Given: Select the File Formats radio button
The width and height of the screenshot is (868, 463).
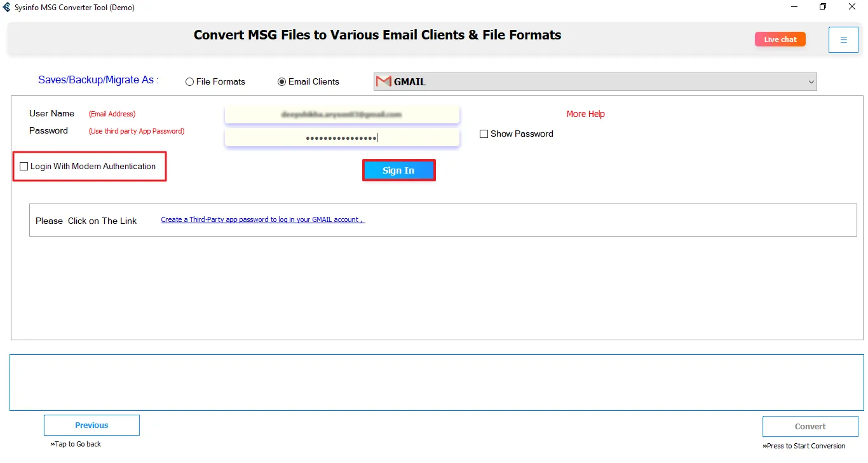Looking at the screenshot, I should pos(189,82).
